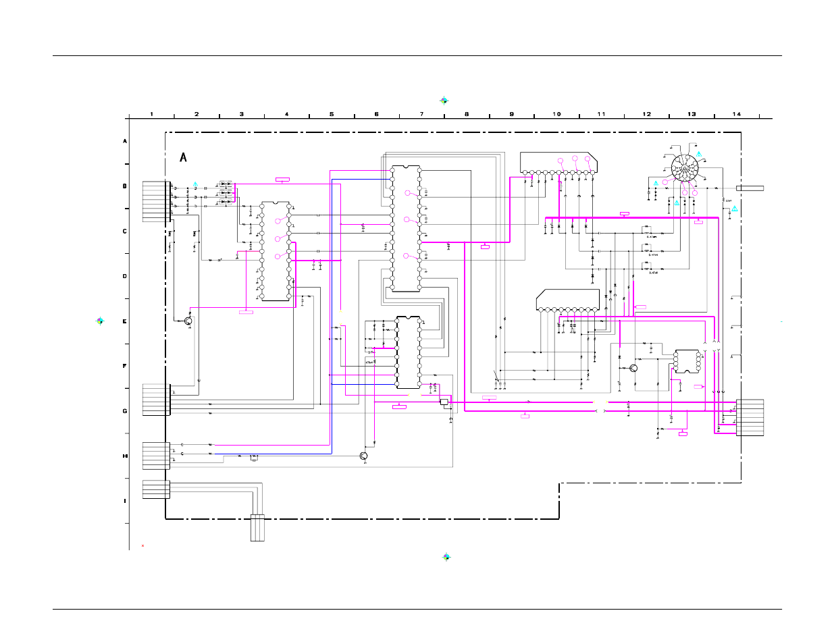This screenshot has height=644, width=834.
Task: Click the lower IC chip outline in rows E-F column 7
Action: (408, 352)
